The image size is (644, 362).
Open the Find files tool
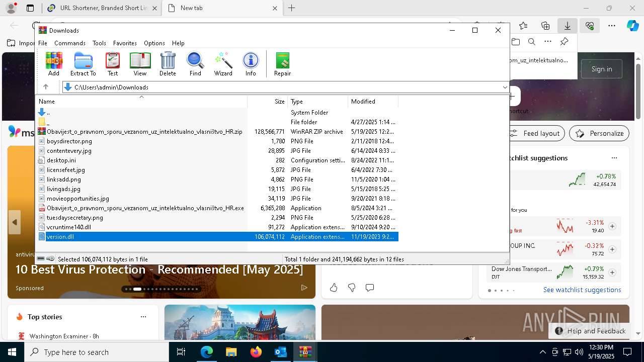click(x=195, y=64)
